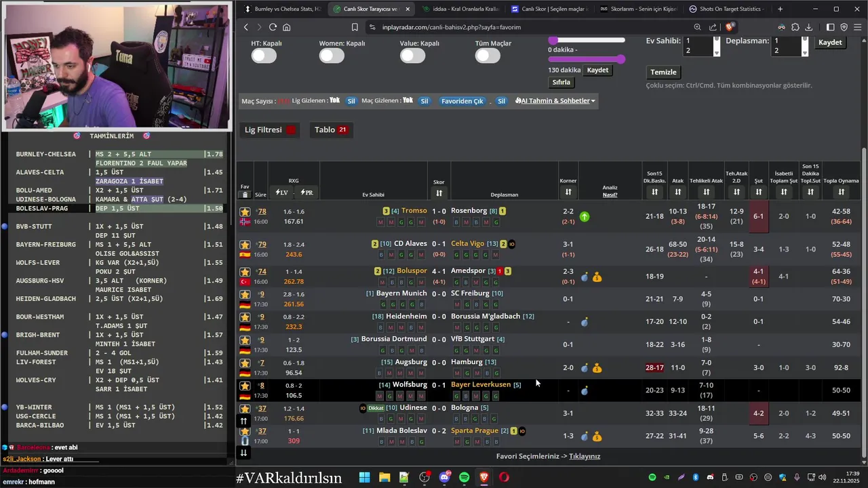The image size is (868, 488).
Task: Click the scroll-to-bottom double arrow button
Action: coord(244,453)
